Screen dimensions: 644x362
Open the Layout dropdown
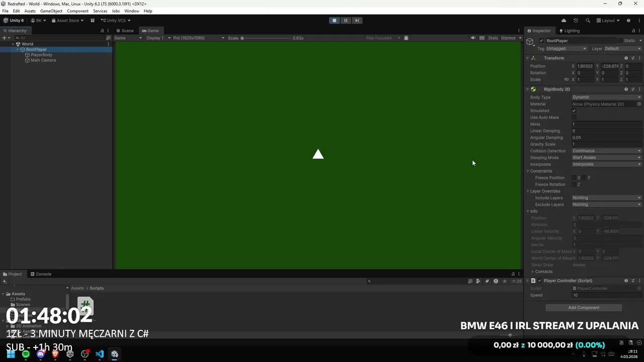point(608,21)
